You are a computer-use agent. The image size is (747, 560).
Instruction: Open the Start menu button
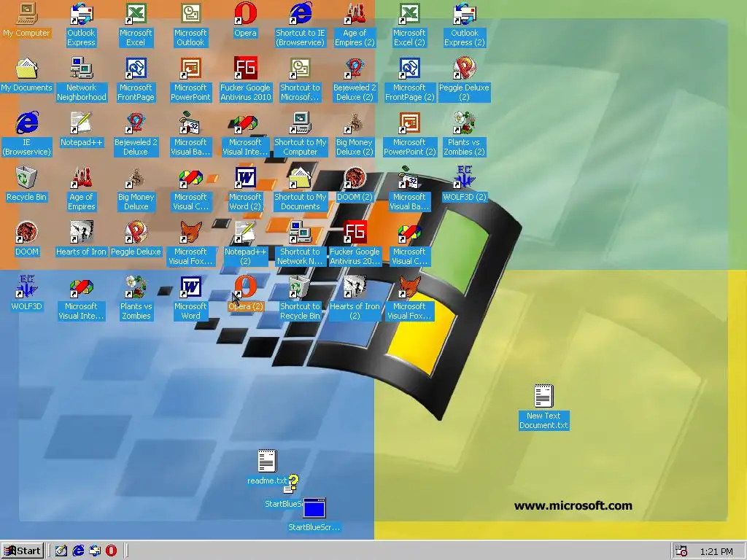23,551
